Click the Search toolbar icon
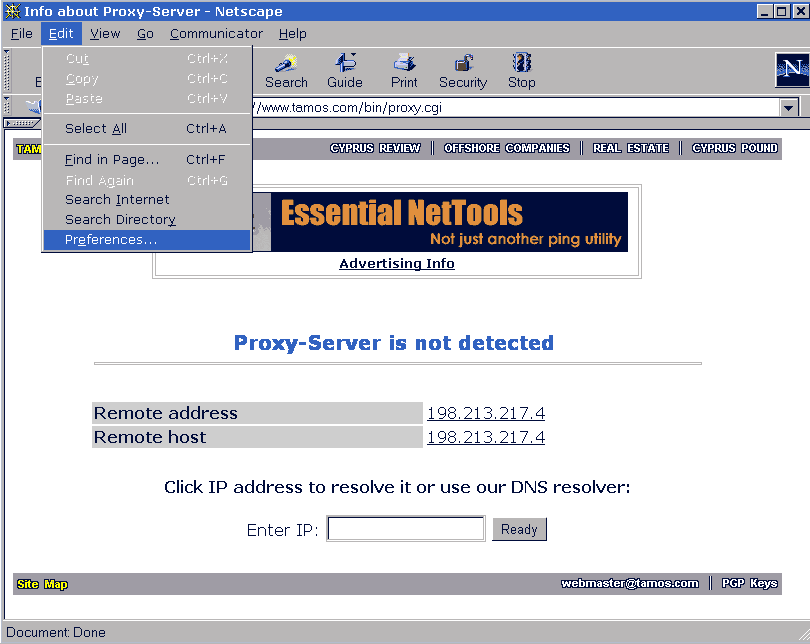Image resolution: width=810 pixels, height=644 pixels. tap(286, 71)
